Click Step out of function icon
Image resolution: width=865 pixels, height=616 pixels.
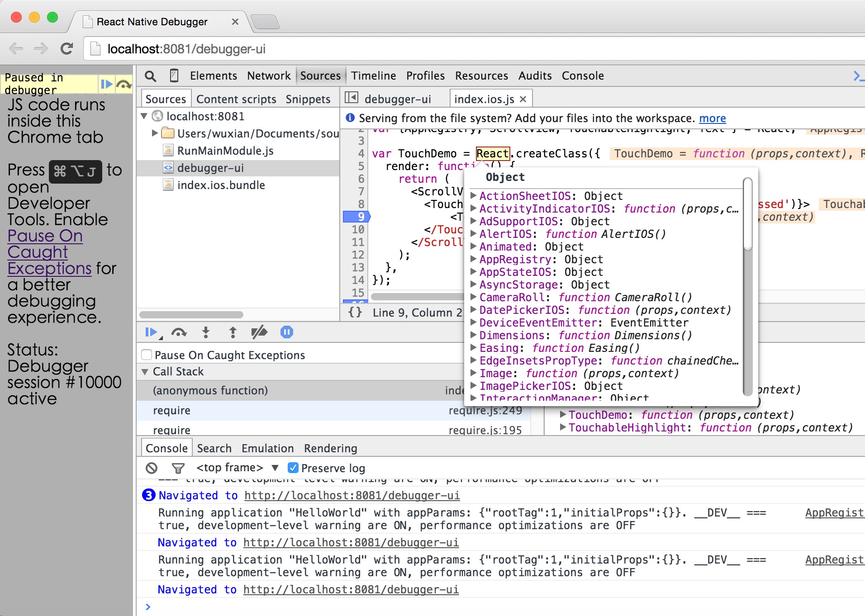tap(233, 332)
